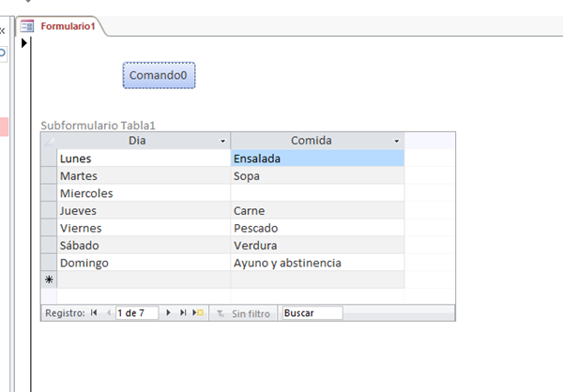Click the select-all corner of datasheet
This screenshot has width=563, height=392.
[50, 141]
